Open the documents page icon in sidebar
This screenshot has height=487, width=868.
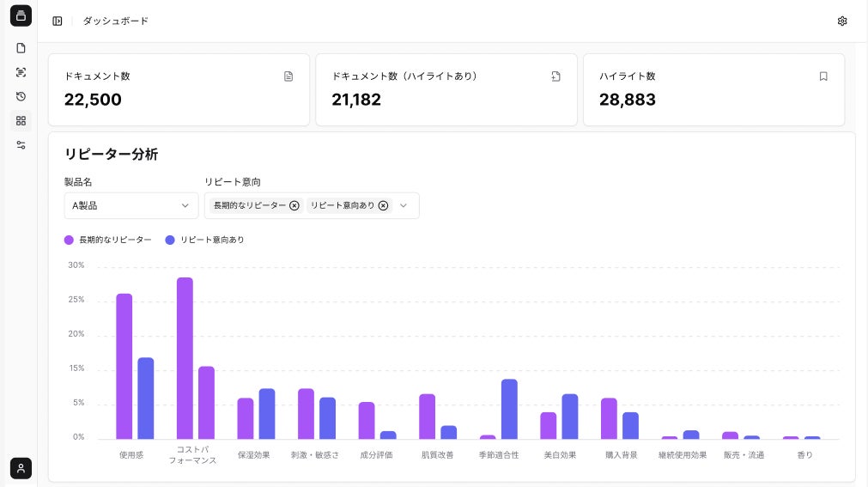coord(21,48)
